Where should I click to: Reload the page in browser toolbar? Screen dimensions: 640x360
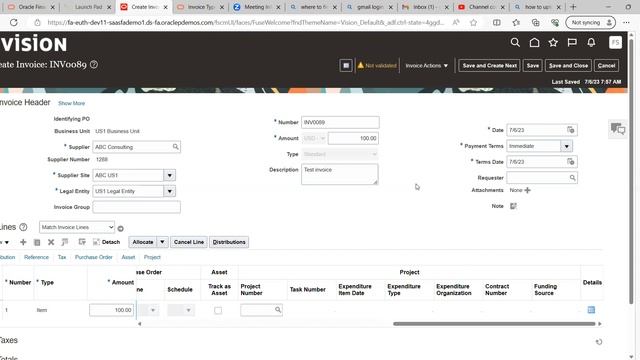tap(13, 22)
